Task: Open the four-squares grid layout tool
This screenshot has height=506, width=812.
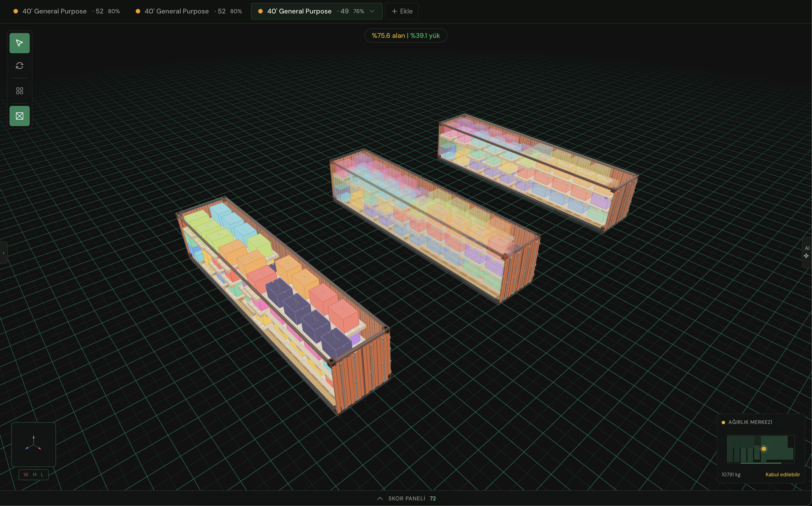Action: coord(19,91)
